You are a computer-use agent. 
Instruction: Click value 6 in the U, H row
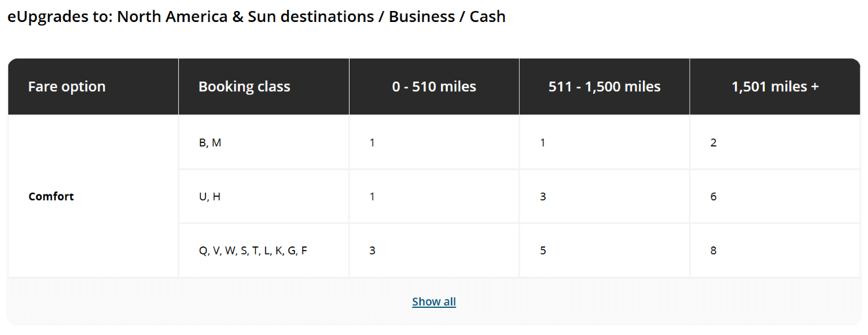coord(713,196)
